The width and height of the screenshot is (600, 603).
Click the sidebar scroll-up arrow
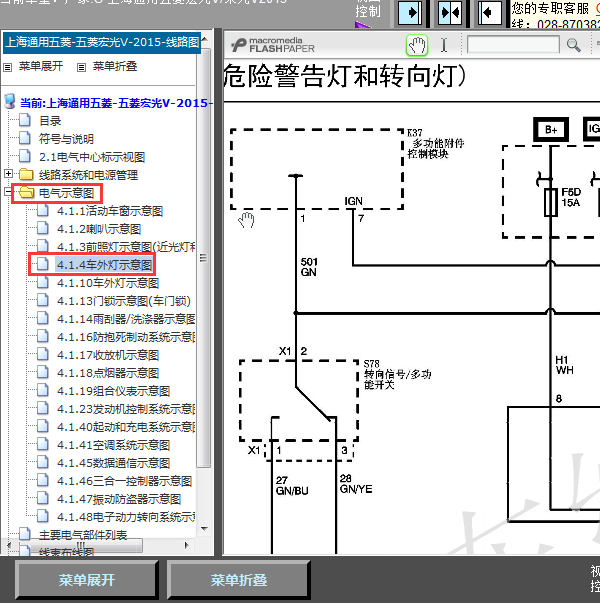pos(204,38)
